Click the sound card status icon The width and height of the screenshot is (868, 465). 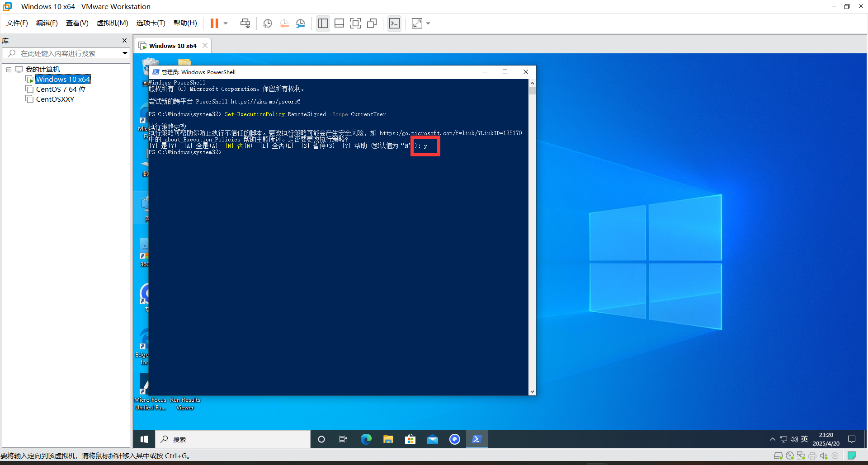[824, 456]
